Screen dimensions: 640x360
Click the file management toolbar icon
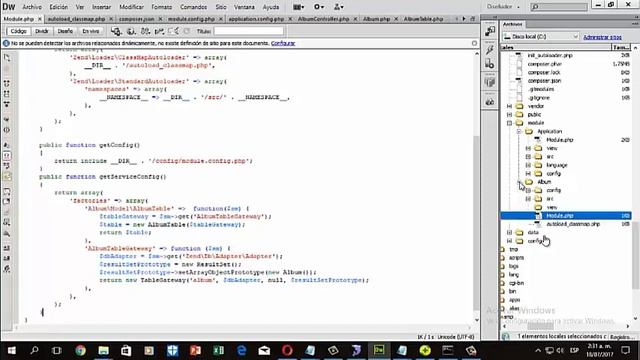click(145, 31)
